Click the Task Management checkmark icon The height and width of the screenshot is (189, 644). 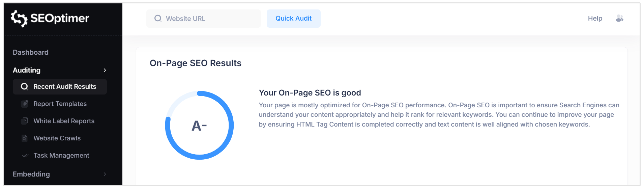pyautogui.click(x=25, y=156)
